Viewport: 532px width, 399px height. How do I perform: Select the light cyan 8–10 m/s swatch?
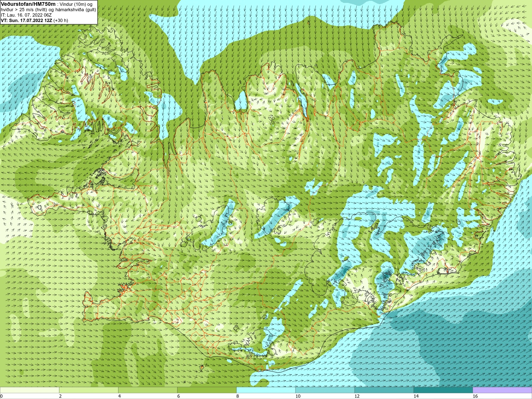pyautogui.click(x=266, y=390)
